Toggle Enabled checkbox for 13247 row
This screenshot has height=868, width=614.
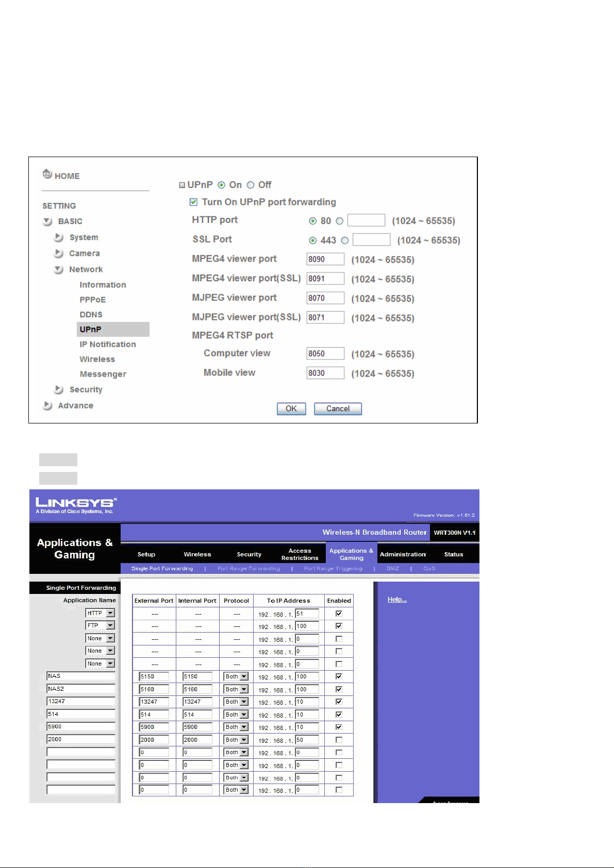click(339, 702)
